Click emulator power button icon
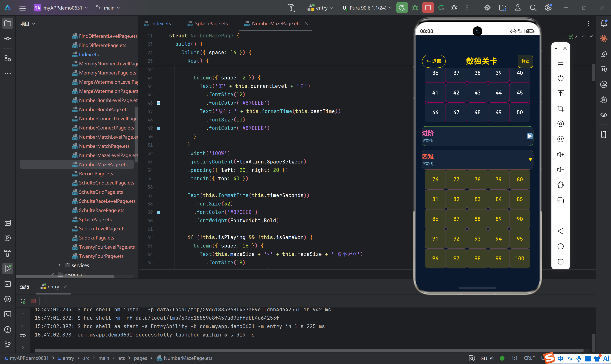Viewport: 611px width, 364px height. [560, 78]
